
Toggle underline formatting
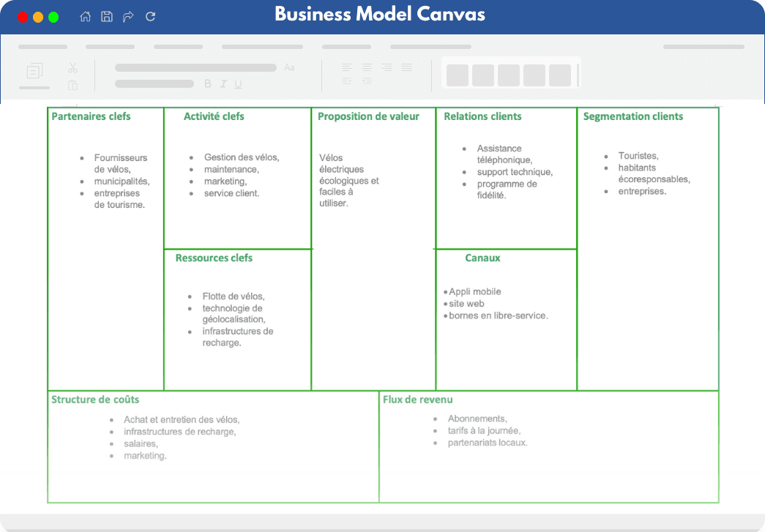[x=237, y=84]
